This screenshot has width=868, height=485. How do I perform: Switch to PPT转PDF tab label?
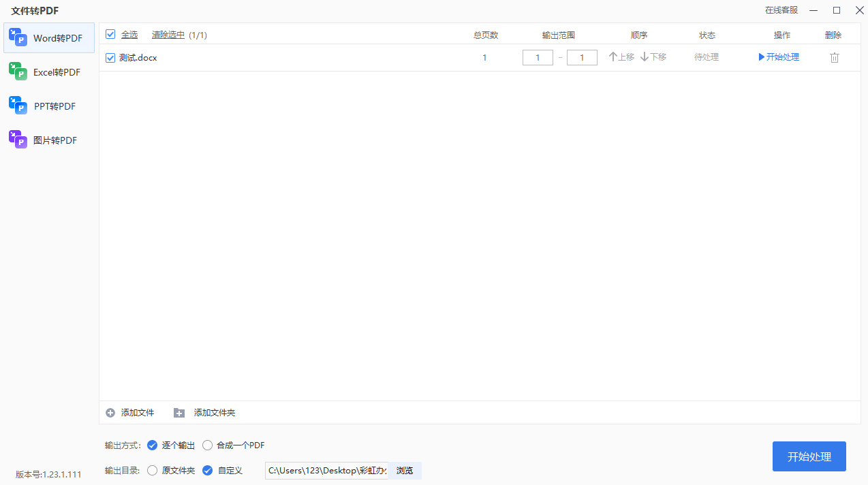tap(55, 106)
